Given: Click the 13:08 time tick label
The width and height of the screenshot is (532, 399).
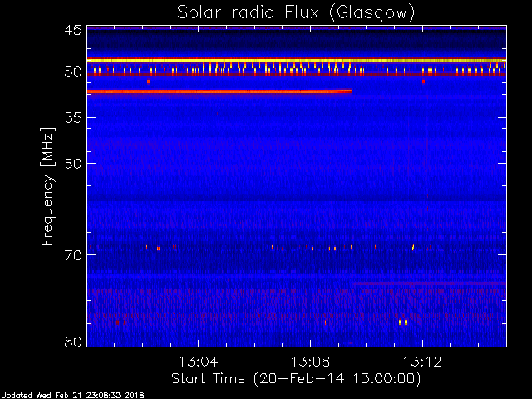Looking at the screenshot, I should pos(310,362).
